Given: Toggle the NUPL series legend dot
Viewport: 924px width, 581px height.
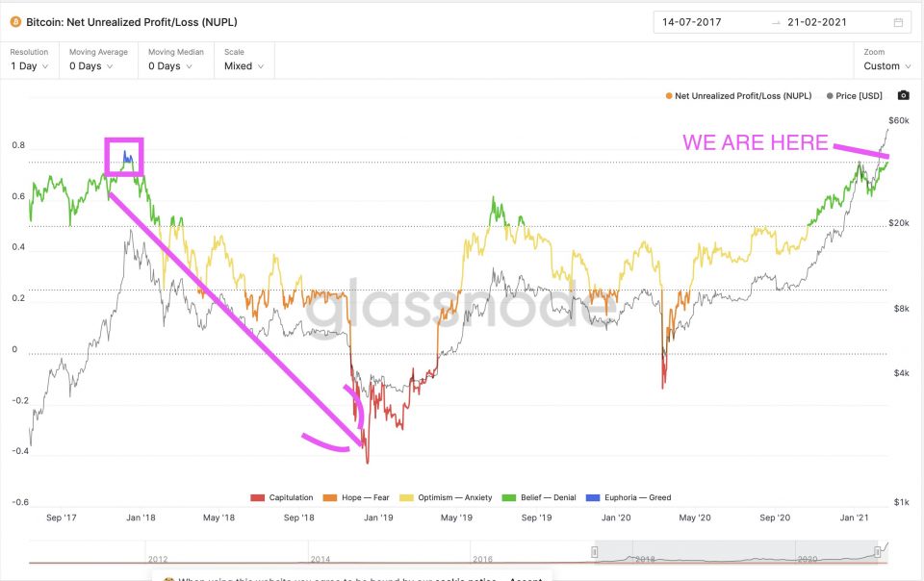Looking at the screenshot, I should 669,96.
